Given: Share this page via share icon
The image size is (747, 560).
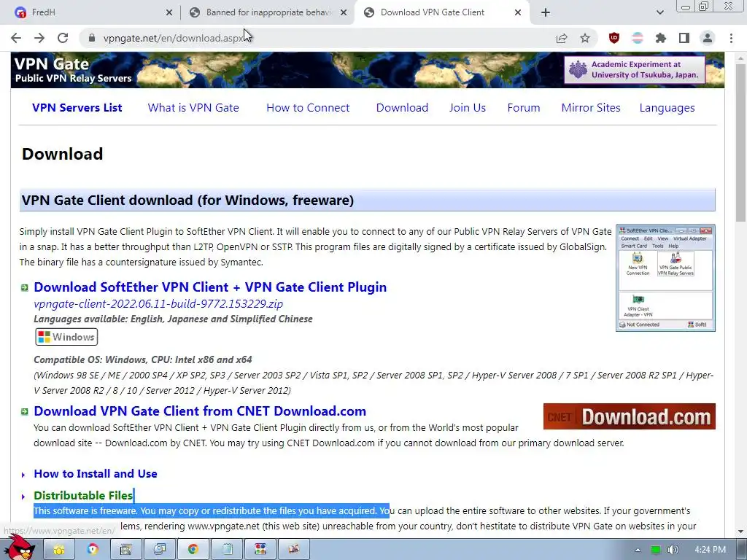Looking at the screenshot, I should [x=562, y=38].
